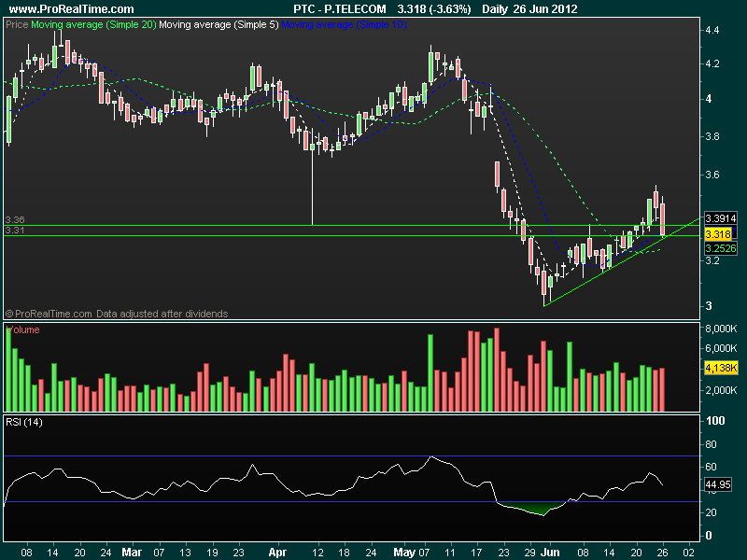Select Moving average (Simple 20) legend
The image size is (747, 560).
click(93, 24)
